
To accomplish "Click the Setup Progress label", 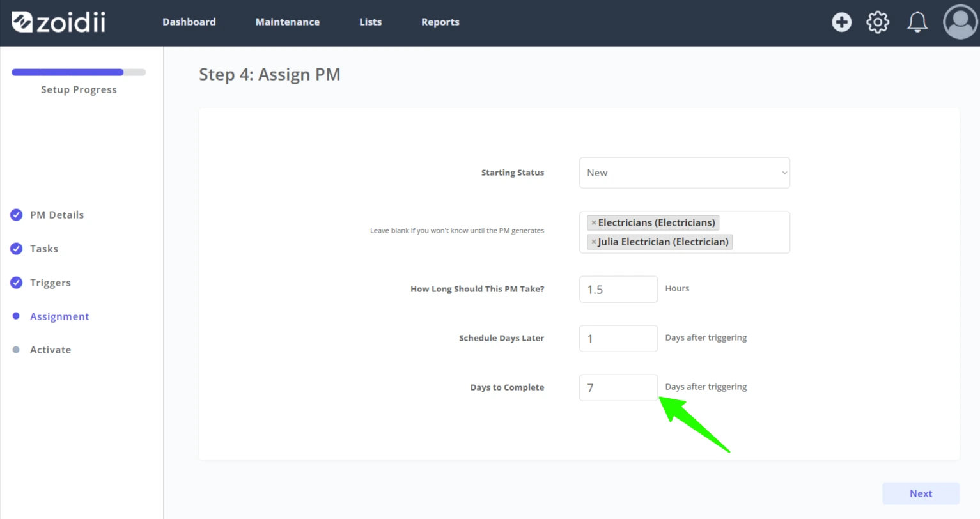I will point(79,89).
